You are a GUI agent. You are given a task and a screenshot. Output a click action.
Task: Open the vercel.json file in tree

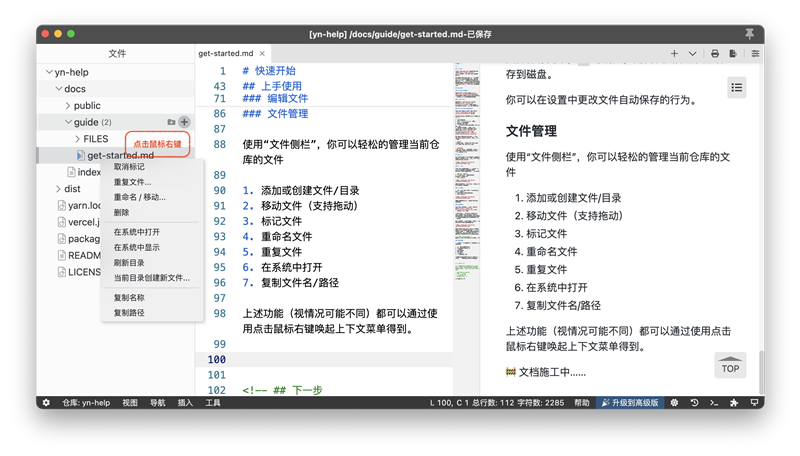coord(79,222)
